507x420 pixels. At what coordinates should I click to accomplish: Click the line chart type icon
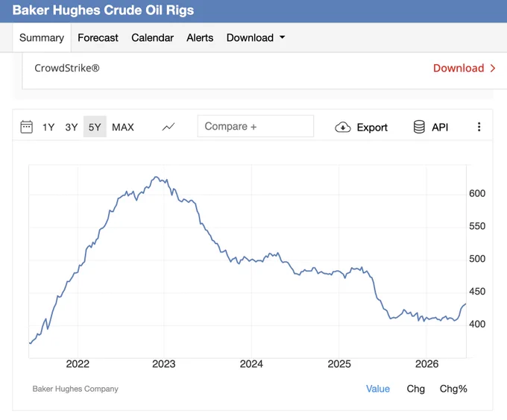click(x=169, y=127)
